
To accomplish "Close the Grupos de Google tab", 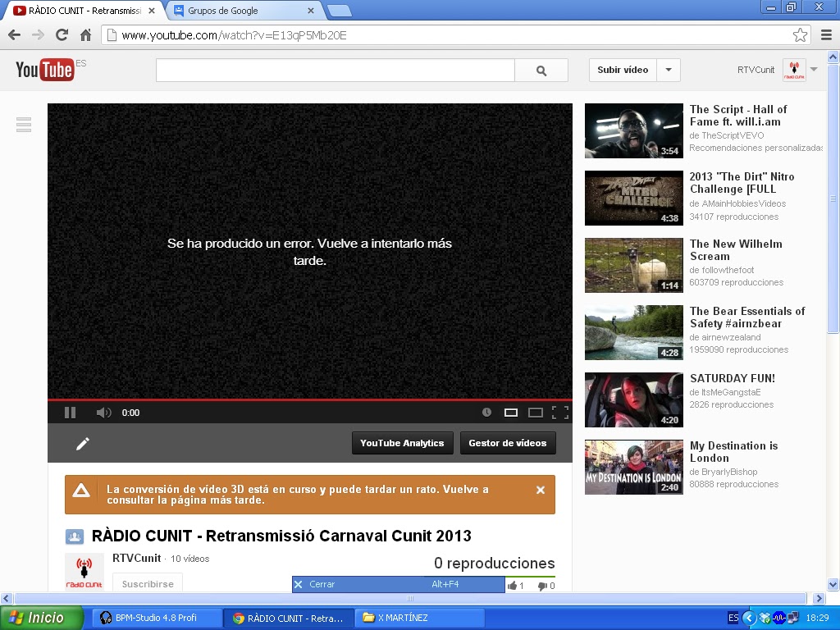I will (x=311, y=11).
